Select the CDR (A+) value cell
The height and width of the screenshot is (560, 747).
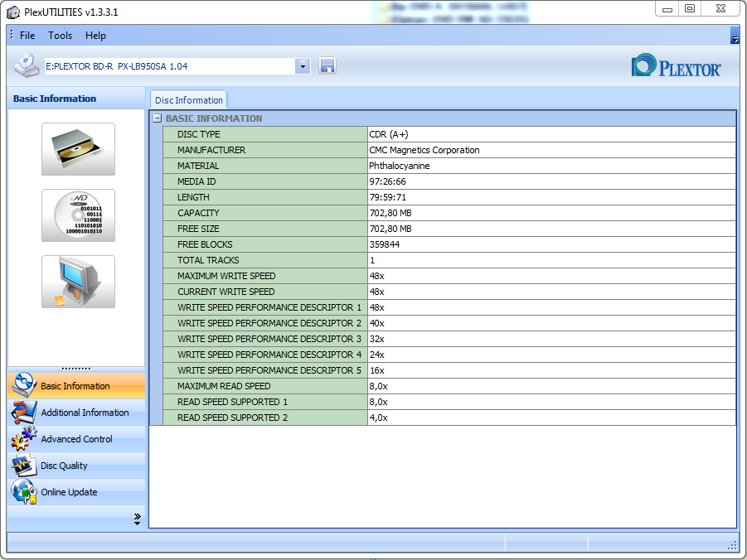pyautogui.click(x=551, y=134)
